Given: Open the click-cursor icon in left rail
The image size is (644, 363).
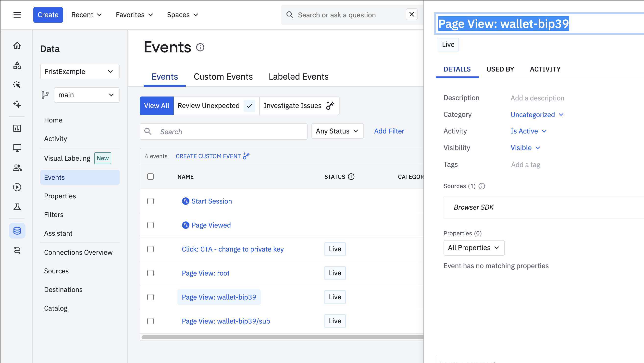Looking at the screenshot, I should (17, 85).
